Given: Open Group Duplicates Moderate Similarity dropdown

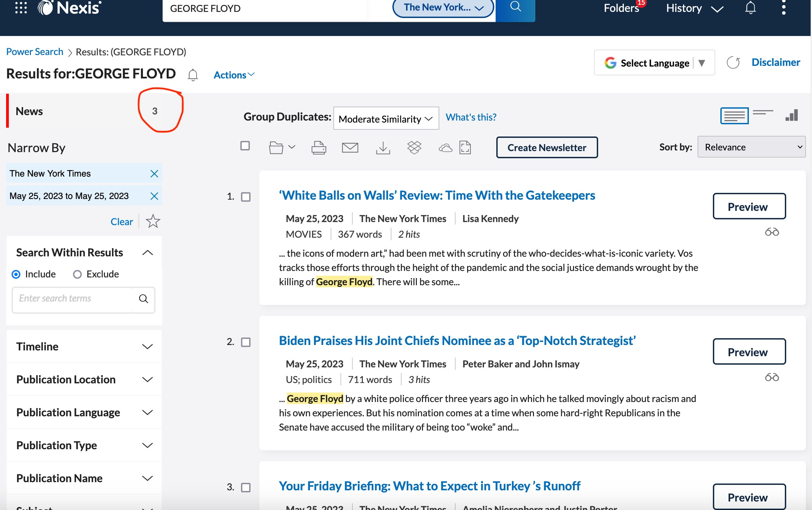Looking at the screenshot, I should point(386,119).
